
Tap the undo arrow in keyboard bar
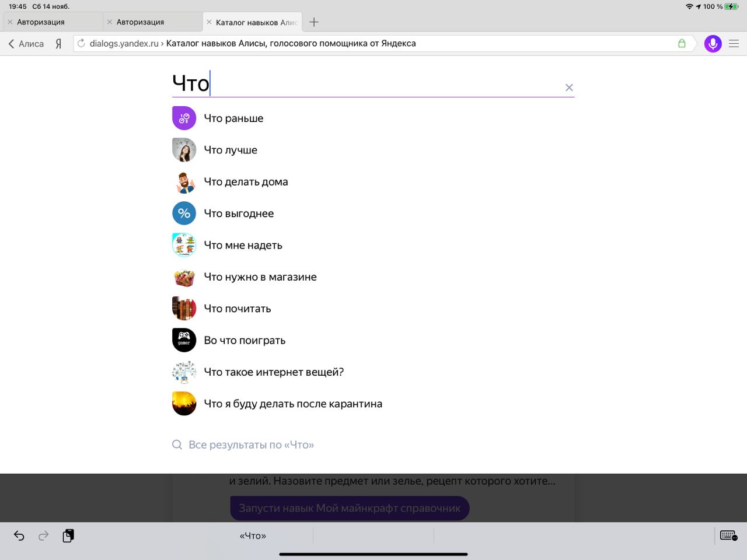19,535
